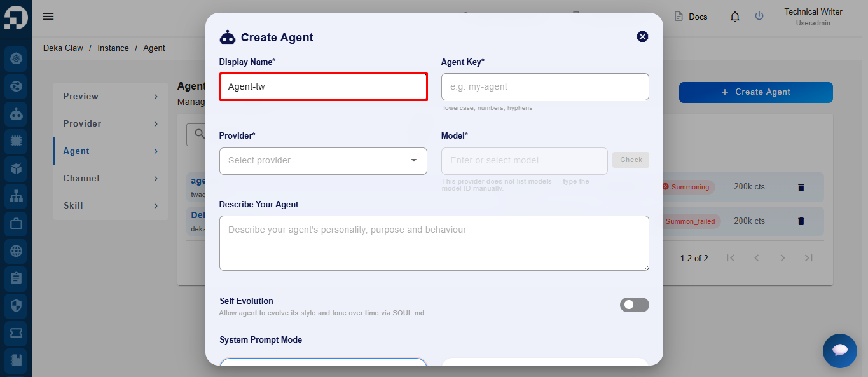The height and width of the screenshot is (377, 868).
Task: Open the hamburger menu icon
Action: [x=48, y=17]
